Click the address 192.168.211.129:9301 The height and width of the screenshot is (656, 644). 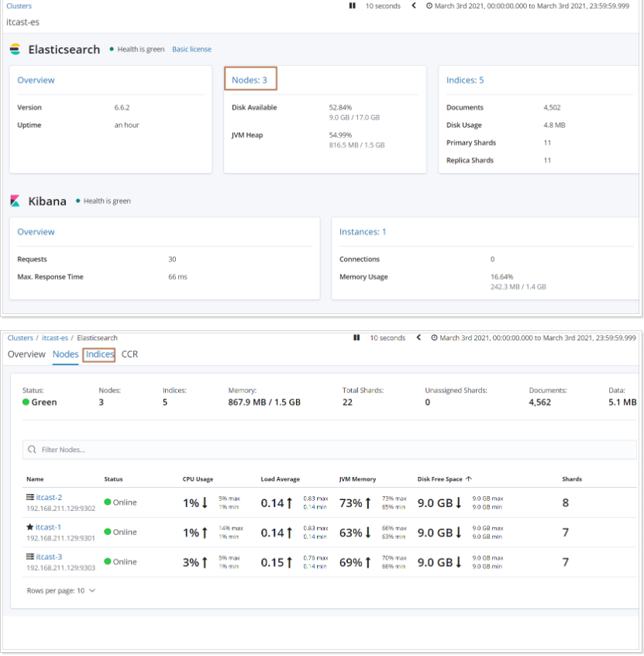coord(60,537)
